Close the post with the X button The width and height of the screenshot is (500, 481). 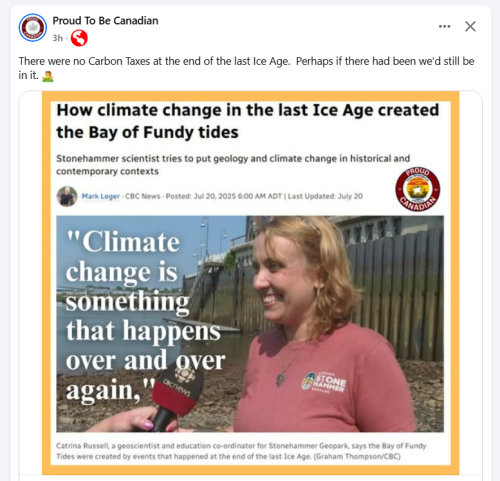470,26
